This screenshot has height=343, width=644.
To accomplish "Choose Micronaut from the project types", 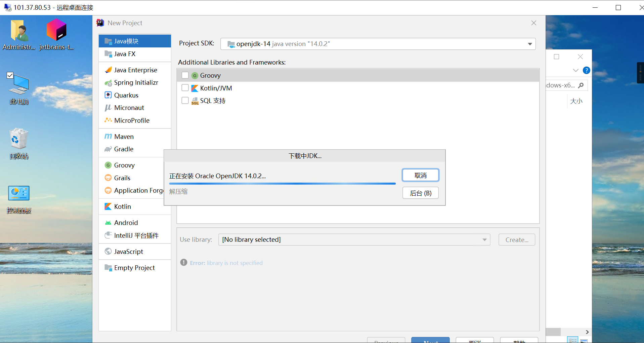I will tap(135, 108).
